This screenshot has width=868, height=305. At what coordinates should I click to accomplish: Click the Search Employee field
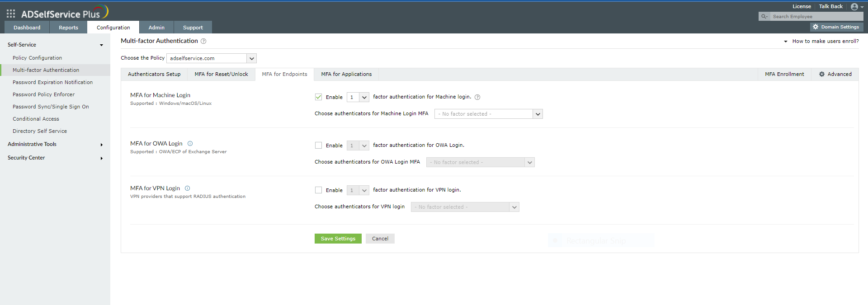point(816,16)
